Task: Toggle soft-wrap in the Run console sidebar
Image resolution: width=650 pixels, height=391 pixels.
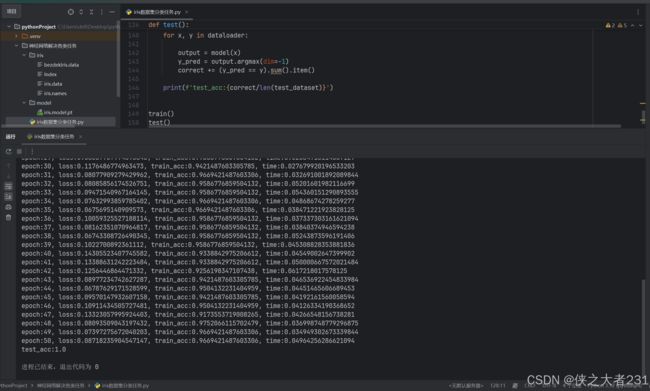Action: coord(8,186)
